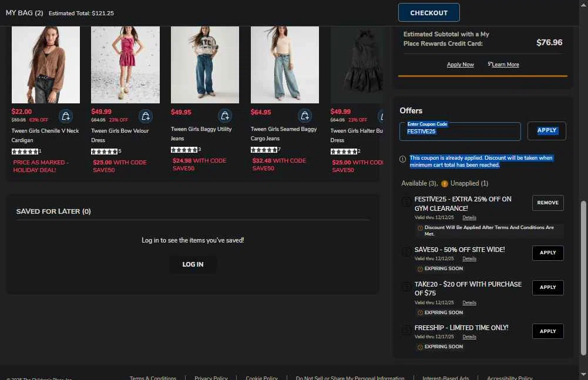Log in to view saved items
Viewport: 588px width, 380px height.
coord(193,264)
